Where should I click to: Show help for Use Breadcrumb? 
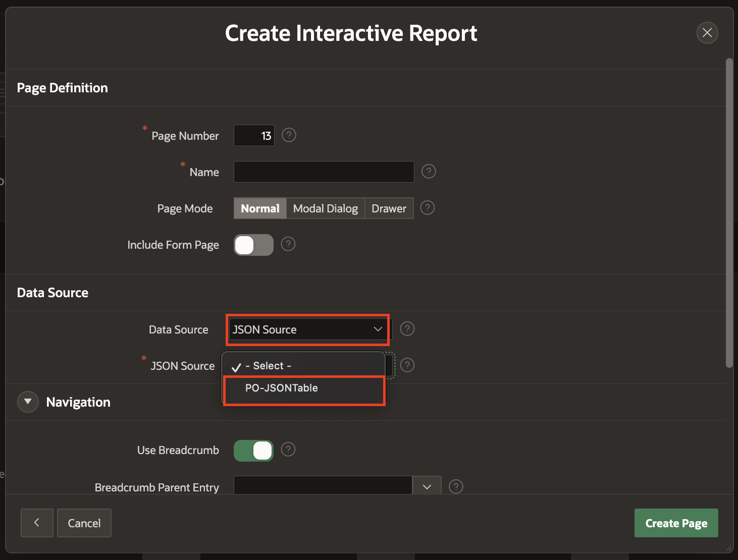coord(288,450)
